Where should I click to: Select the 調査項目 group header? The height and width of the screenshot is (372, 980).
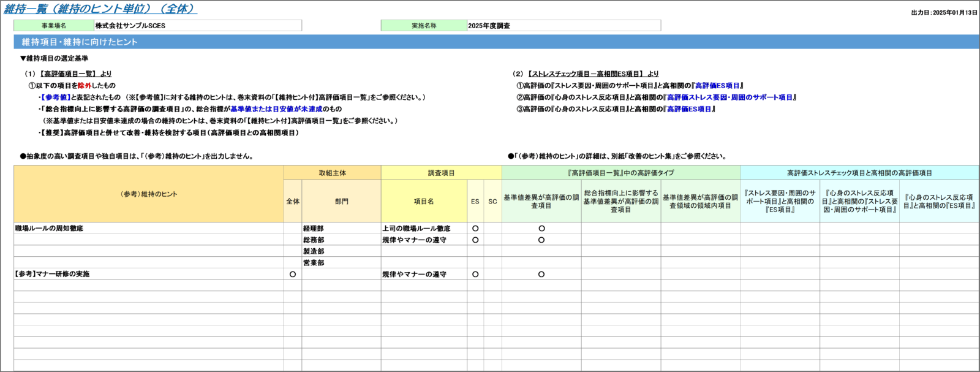[441, 173]
